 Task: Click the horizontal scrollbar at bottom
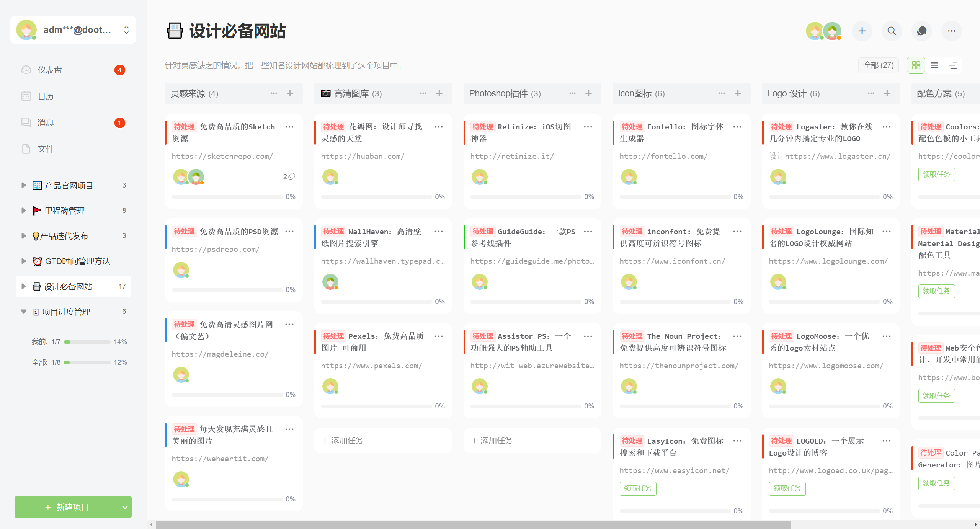pyautogui.click(x=473, y=524)
